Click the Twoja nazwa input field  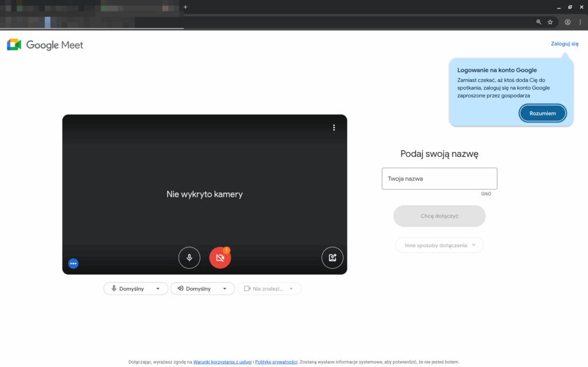tap(439, 179)
